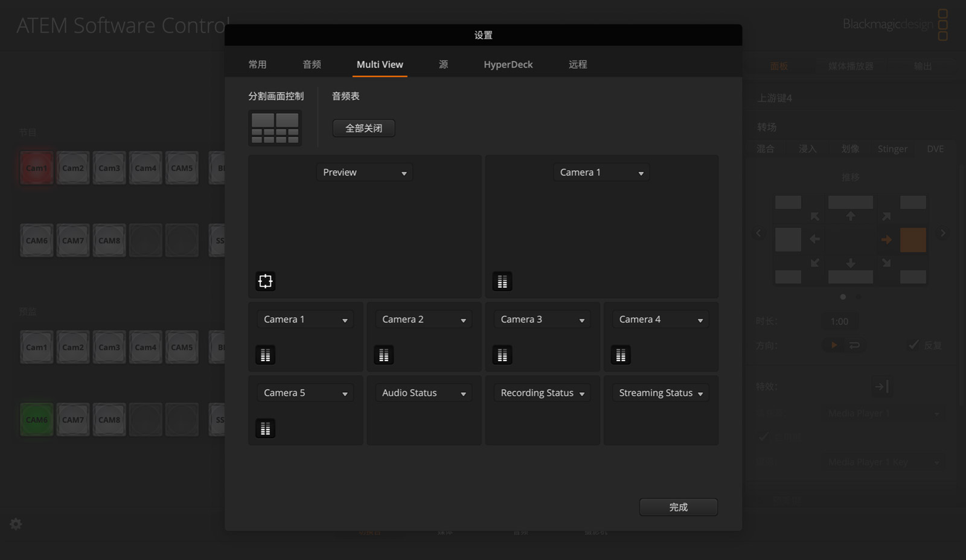Choose the up-left diagonal push arrow
The width and height of the screenshot is (966, 560).
tap(815, 216)
